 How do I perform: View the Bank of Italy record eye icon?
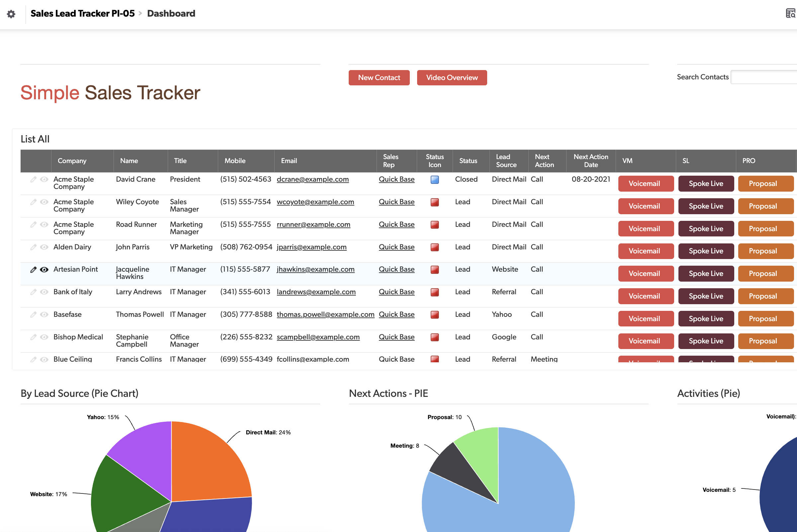(x=44, y=292)
